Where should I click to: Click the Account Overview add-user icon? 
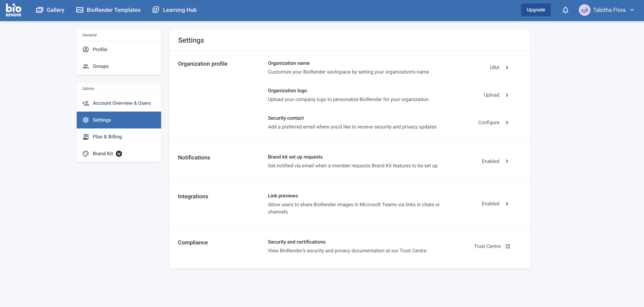tap(86, 103)
